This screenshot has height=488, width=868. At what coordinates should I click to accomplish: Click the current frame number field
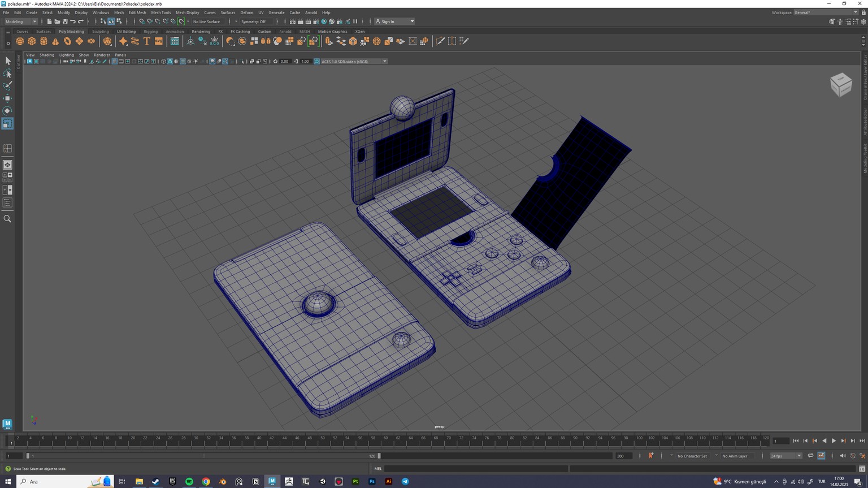pyautogui.click(x=781, y=441)
